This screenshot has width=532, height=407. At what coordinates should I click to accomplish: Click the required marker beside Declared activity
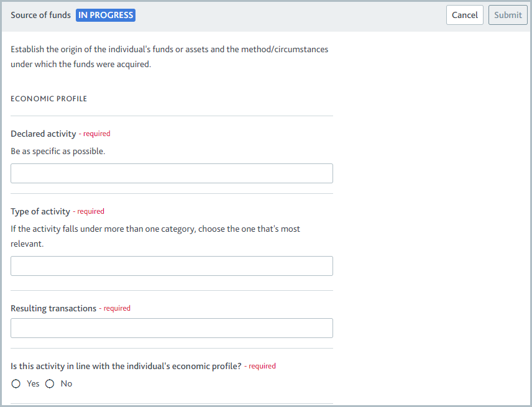click(x=96, y=133)
